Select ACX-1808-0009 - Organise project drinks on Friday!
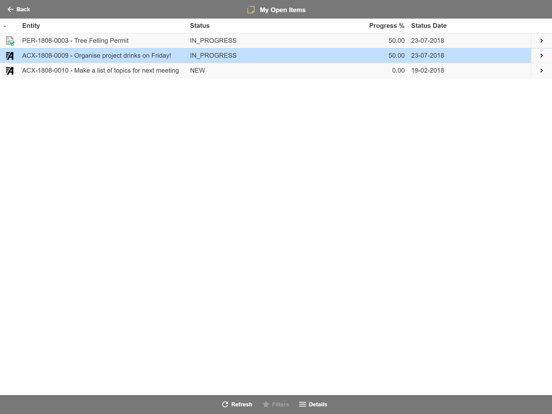 coord(96,56)
